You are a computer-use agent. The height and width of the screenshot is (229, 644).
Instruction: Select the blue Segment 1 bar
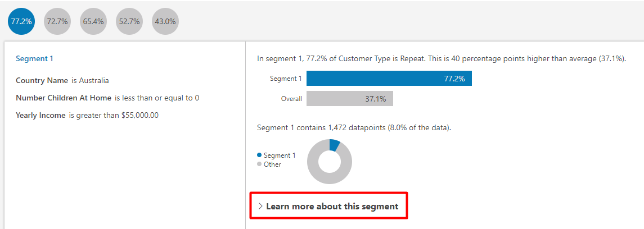click(389, 78)
